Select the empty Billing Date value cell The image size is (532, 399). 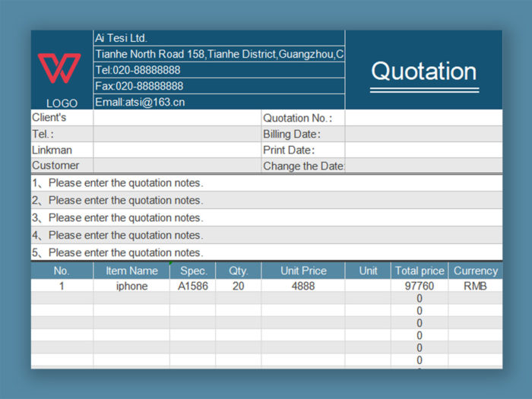[423, 134]
